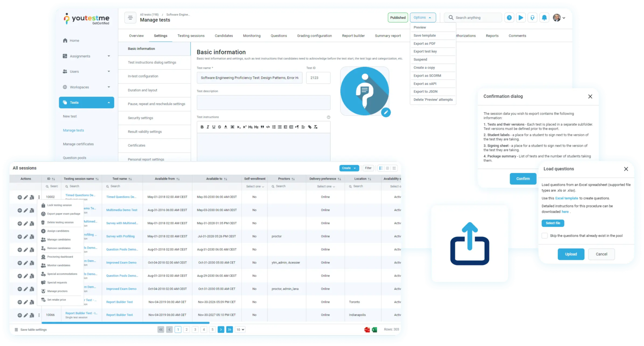This screenshot has height=346, width=644.
Task: Click the Confirm button in the dialog
Action: pos(523,178)
